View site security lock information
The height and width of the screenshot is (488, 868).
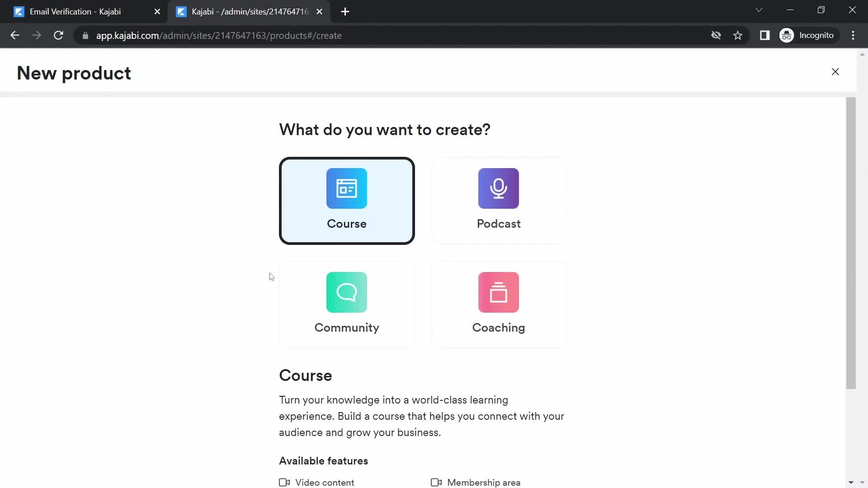pos(85,35)
